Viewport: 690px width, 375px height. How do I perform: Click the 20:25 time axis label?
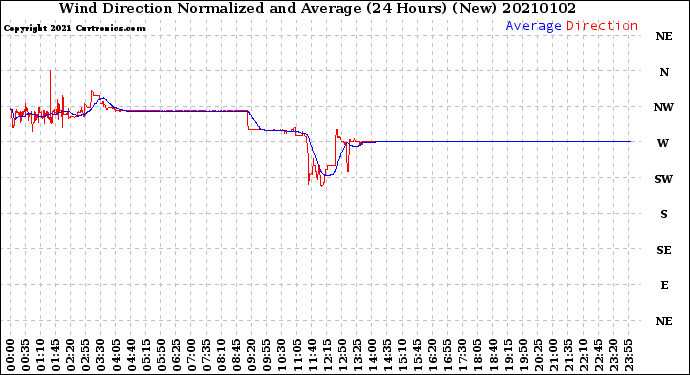(x=538, y=355)
